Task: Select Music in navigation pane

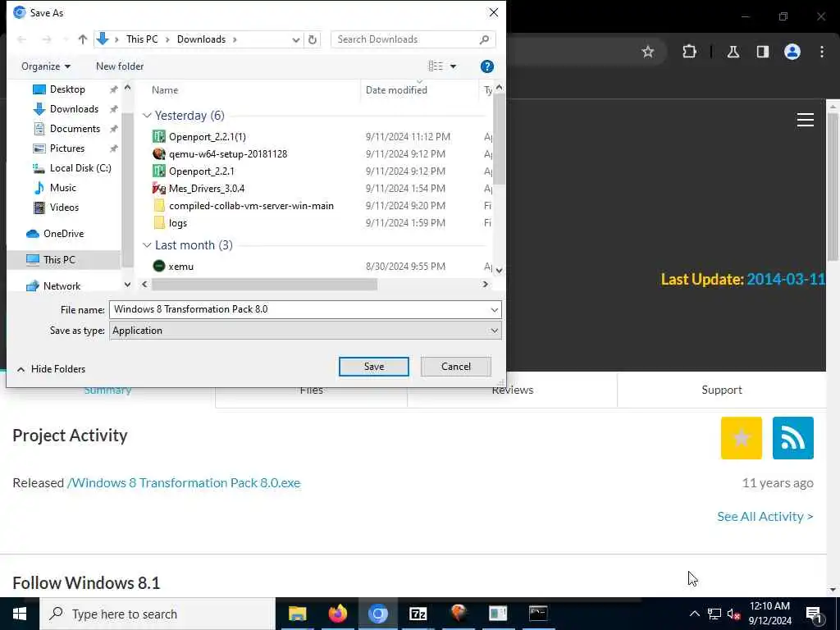Action: pos(62,188)
